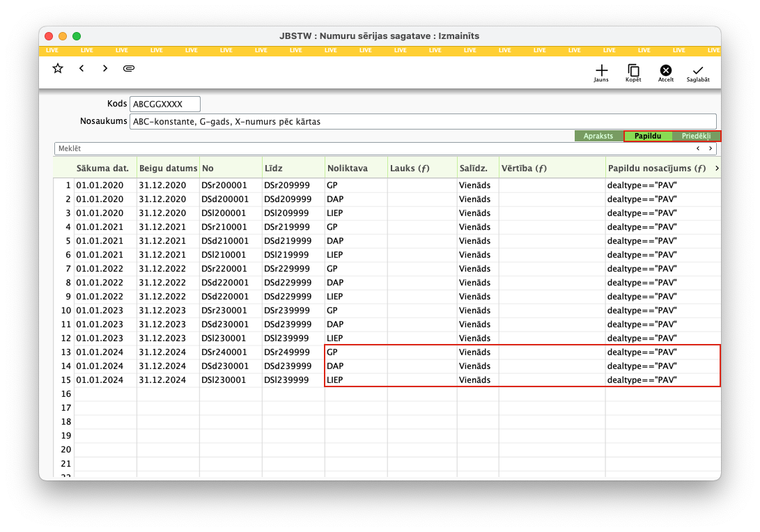Cancel changes with Atcelt

pyautogui.click(x=665, y=73)
